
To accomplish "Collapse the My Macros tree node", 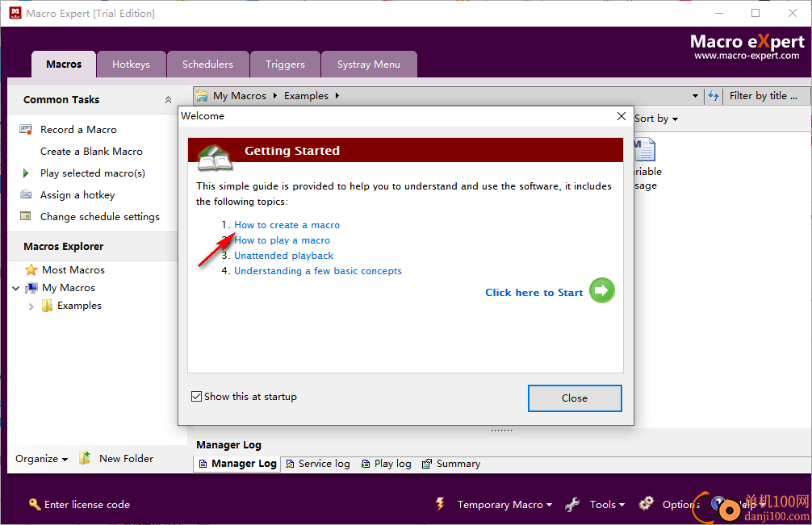I will [16, 288].
